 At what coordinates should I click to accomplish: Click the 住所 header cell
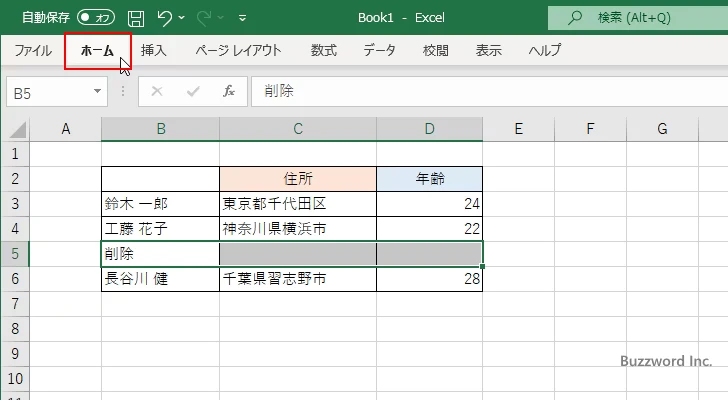[x=298, y=179]
